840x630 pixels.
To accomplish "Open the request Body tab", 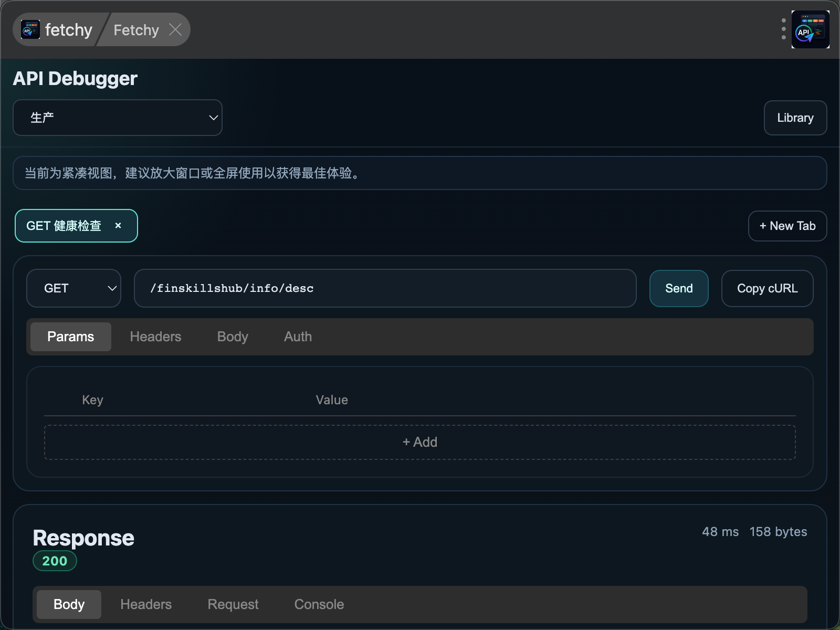I will coord(233,337).
